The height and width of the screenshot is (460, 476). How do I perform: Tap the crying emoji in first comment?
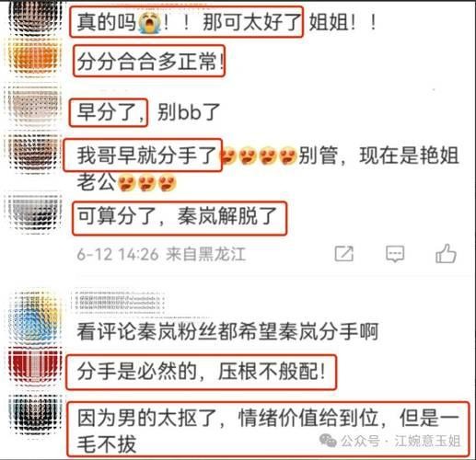[149, 23]
